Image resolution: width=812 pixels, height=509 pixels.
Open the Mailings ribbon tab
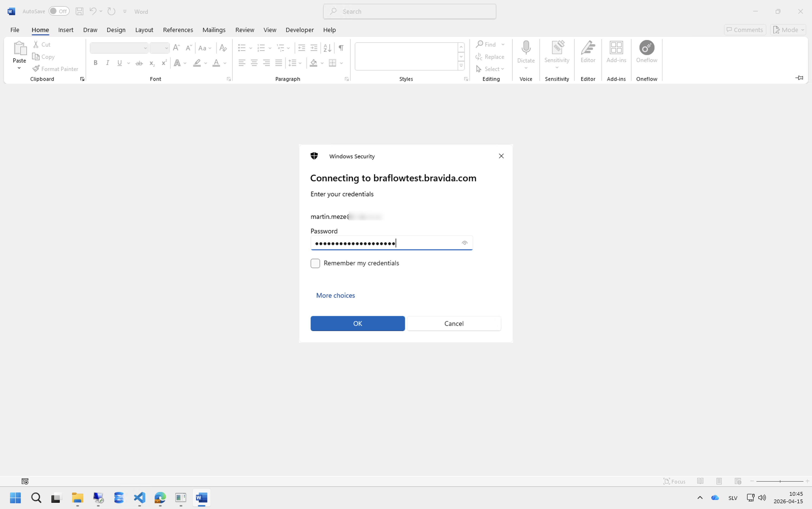click(x=214, y=30)
